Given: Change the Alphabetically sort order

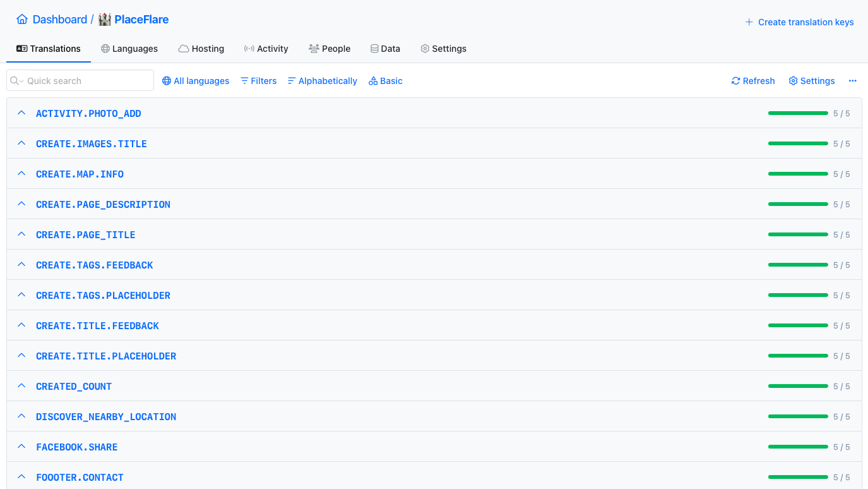Looking at the screenshot, I should pyautogui.click(x=323, y=81).
